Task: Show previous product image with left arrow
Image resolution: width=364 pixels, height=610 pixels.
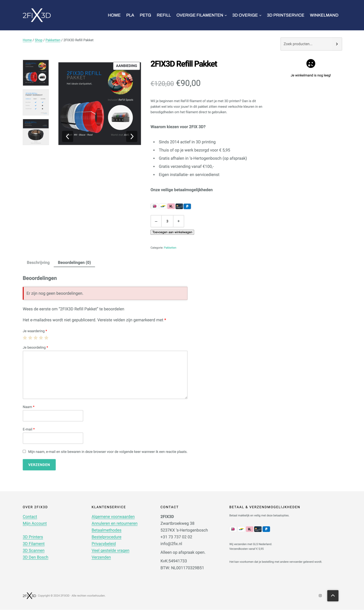Action: [68, 136]
